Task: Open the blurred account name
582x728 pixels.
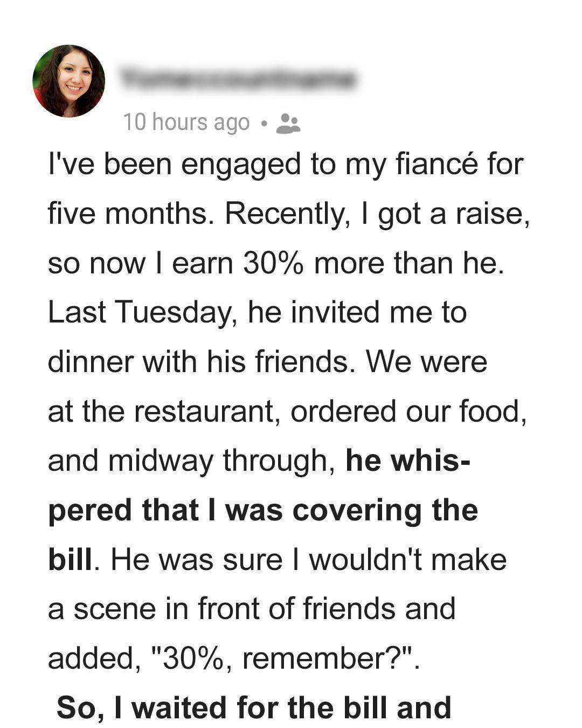Action: (x=237, y=79)
